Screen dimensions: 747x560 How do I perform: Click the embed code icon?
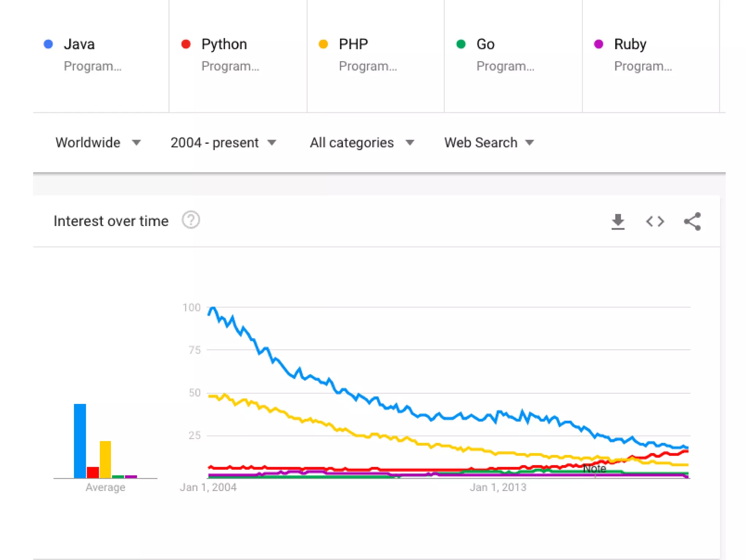pyautogui.click(x=655, y=222)
